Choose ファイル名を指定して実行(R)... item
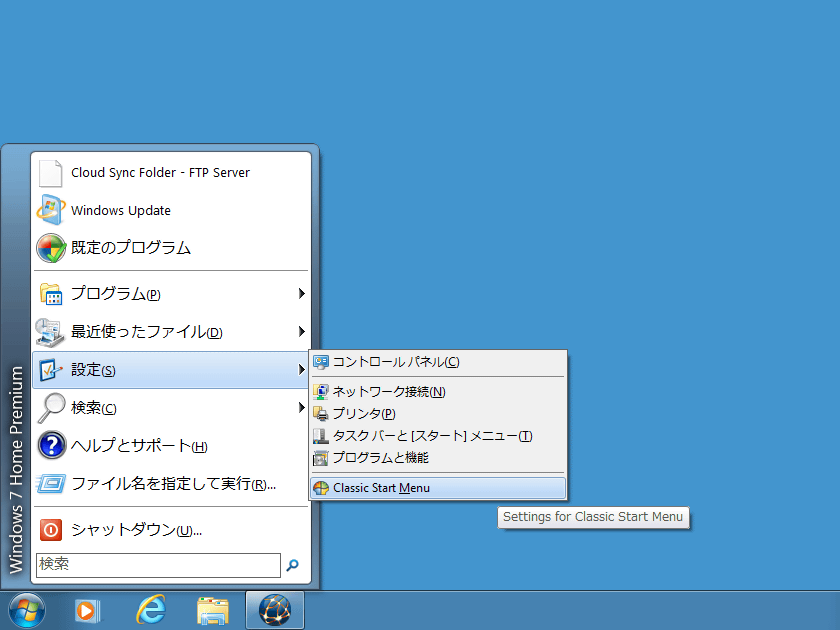840x630 pixels. (x=171, y=483)
